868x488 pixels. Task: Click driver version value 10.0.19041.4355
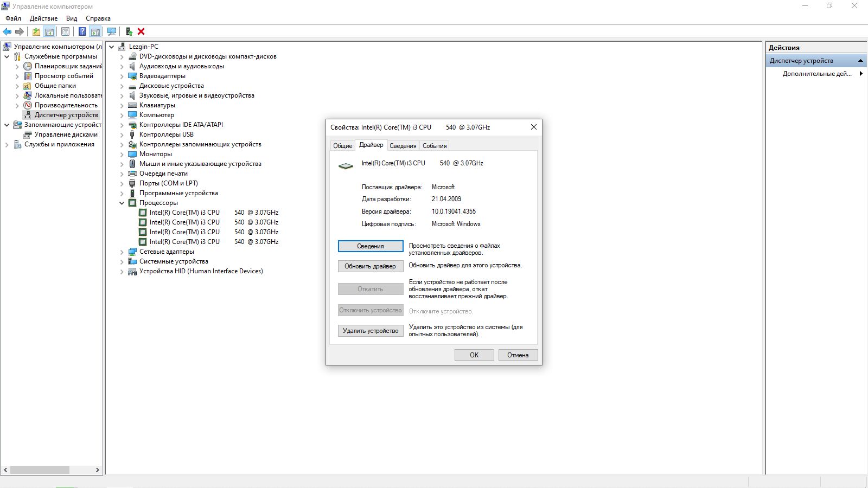click(454, 211)
